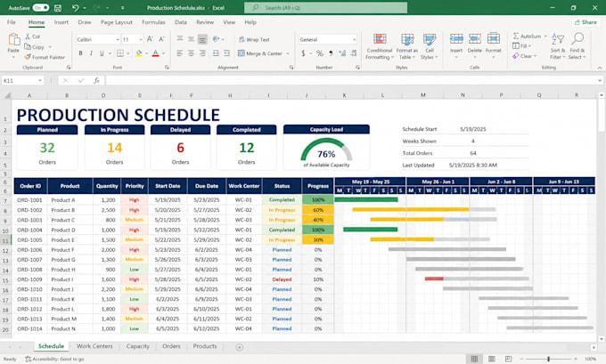Viewport: 606px width, 364px height.
Task: Toggle Bottom Align vertical alignment
Action: point(202,39)
